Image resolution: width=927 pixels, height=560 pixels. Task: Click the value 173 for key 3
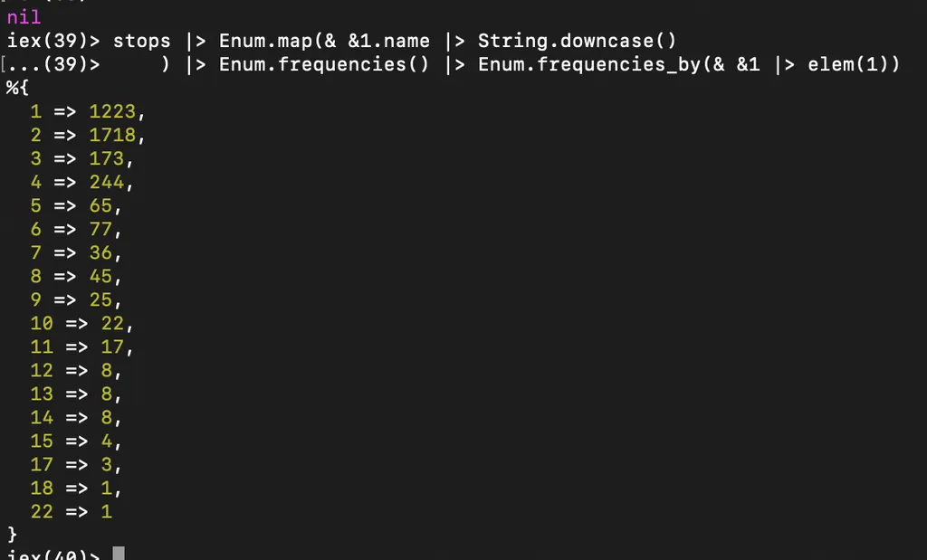point(107,158)
